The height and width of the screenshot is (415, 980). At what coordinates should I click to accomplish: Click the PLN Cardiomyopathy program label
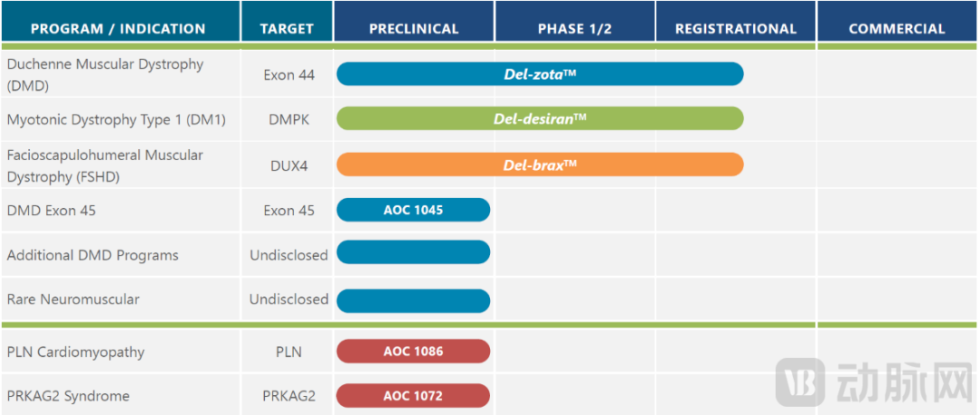75,351
